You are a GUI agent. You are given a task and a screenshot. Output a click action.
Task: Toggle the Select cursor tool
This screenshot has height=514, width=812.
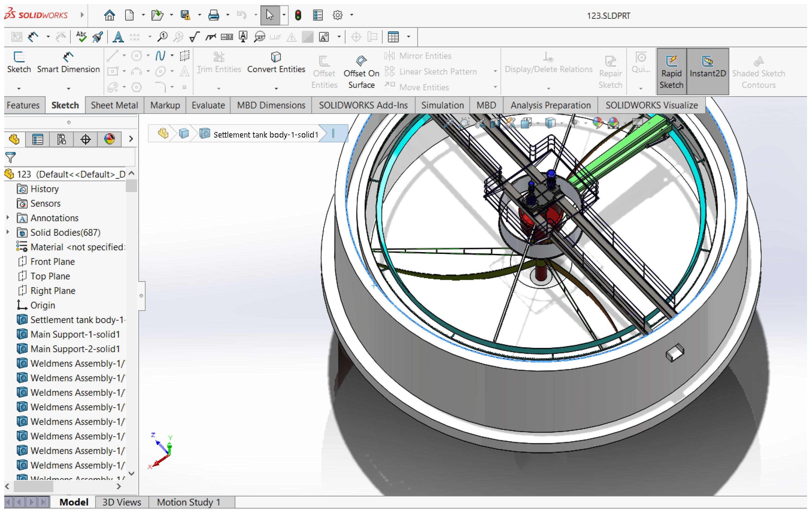coord(270,15)
